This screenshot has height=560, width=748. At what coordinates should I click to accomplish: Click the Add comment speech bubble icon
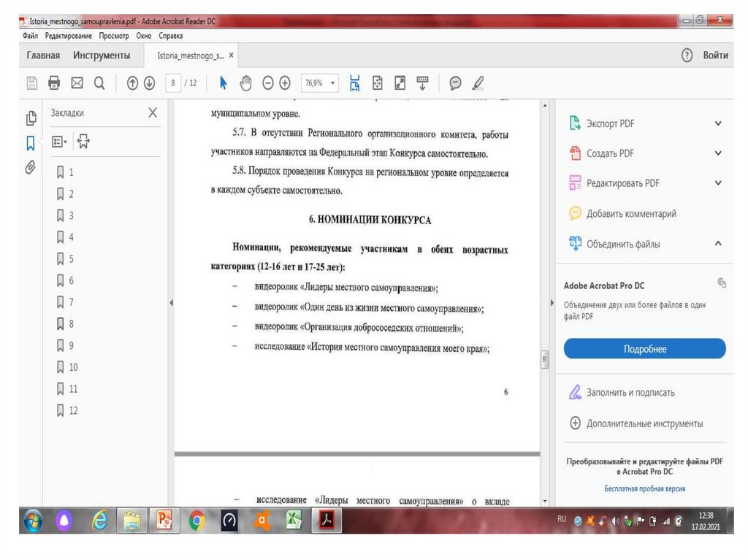tap(455, 83)
